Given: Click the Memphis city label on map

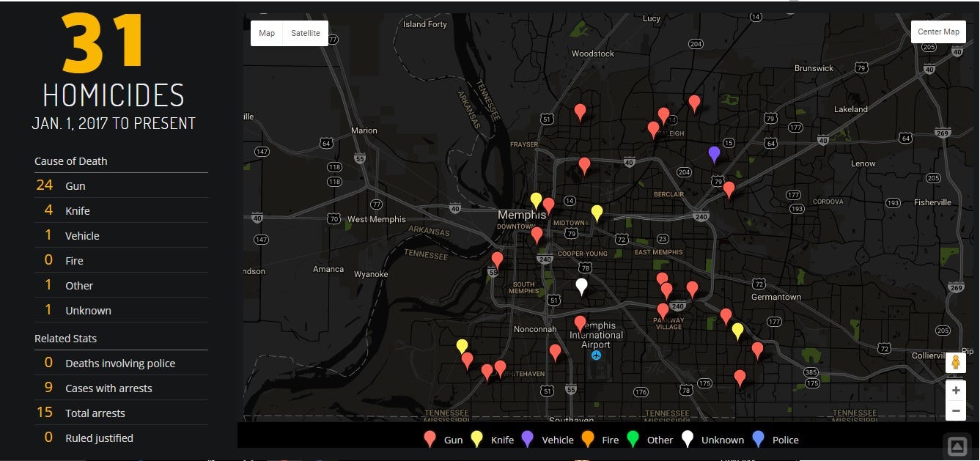Looking at the screenshot, I should (x=522, y=215).
